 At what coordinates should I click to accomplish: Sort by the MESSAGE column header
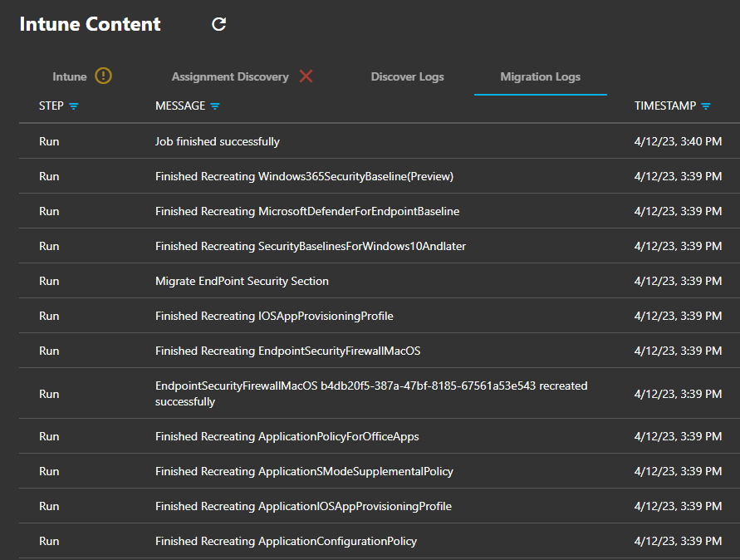coord(180,106)
